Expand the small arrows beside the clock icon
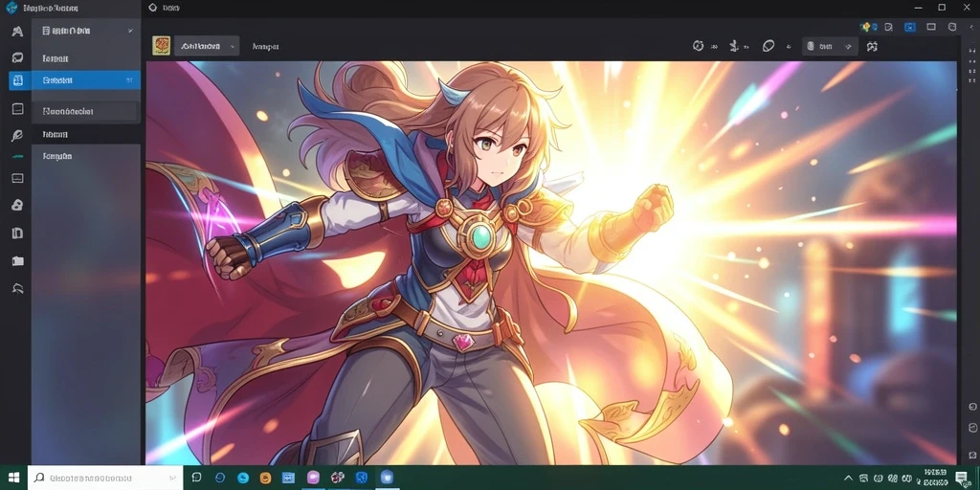Screen dimensions: 980x490 pos(714,46)
